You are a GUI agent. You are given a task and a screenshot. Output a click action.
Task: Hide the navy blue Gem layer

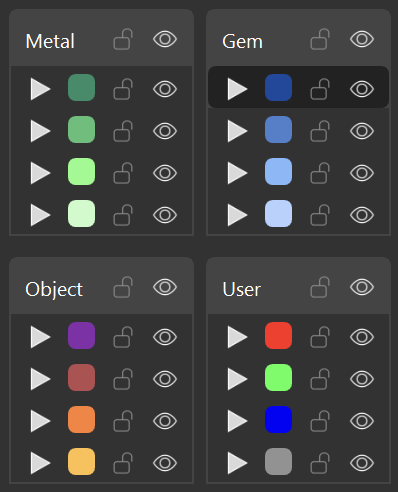pos(362,89)
